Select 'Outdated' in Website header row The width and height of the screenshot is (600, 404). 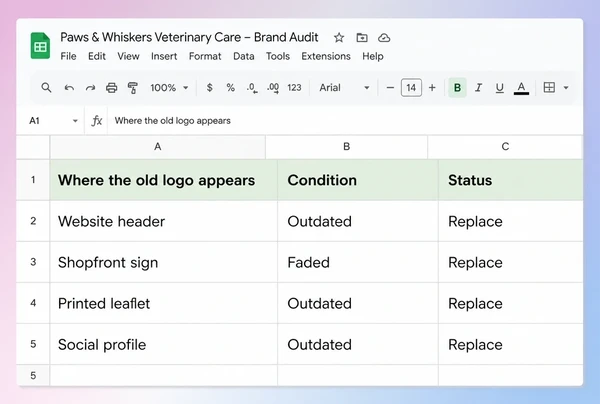point(358,221)
